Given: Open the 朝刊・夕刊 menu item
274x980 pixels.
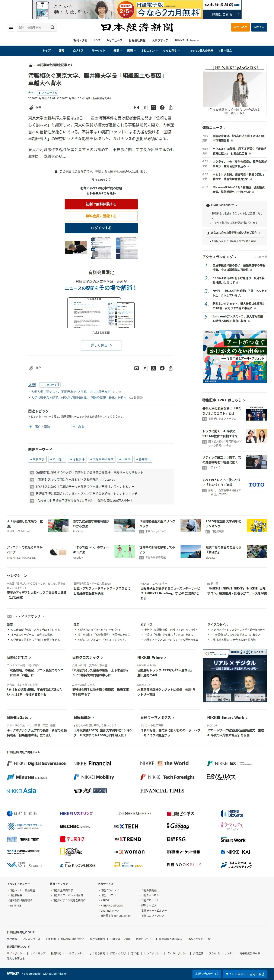Looking at the screenshot, I should tap(80, 40).
